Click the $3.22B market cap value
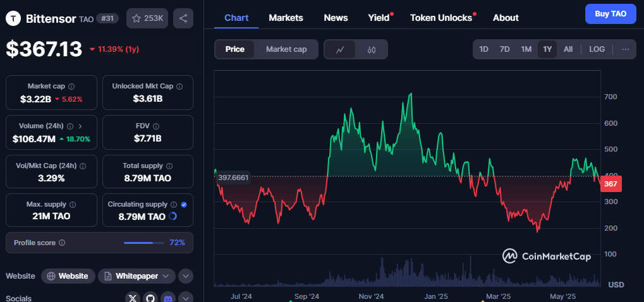644x302 pixels. point(35,99)
